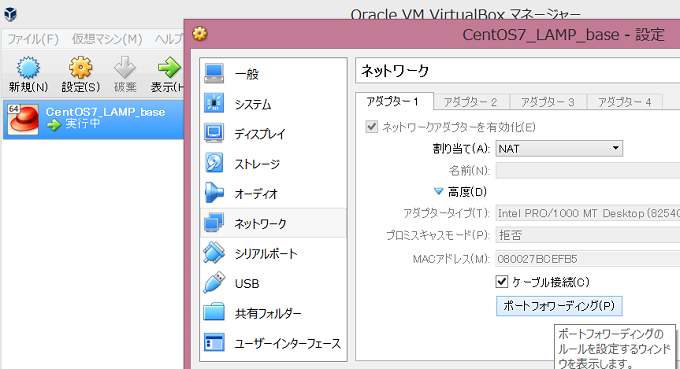Open the アダプタータイプ Intel PRO/1000 dropdown
Screen dimensions: 680x369
[x=588, y=213]
